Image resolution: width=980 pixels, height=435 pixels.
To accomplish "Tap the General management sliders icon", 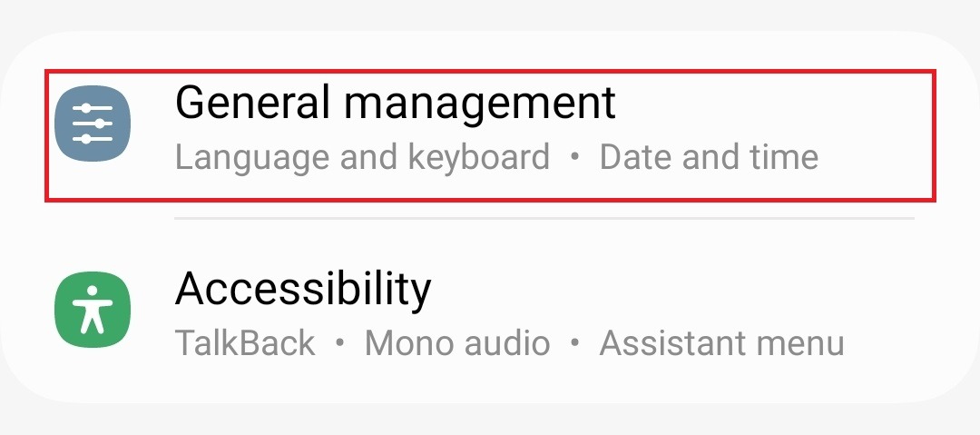I will point(93,124).
